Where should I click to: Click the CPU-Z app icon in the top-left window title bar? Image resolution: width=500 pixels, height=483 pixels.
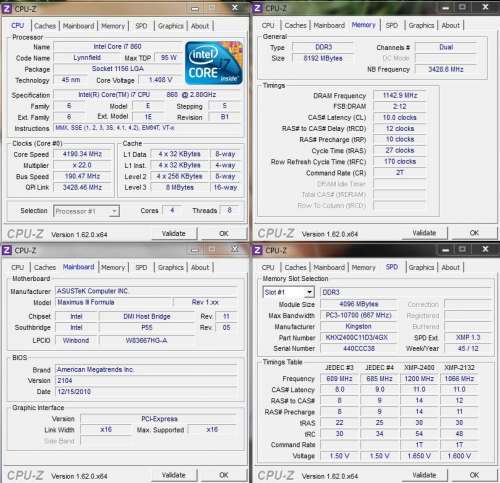[7, 8]
